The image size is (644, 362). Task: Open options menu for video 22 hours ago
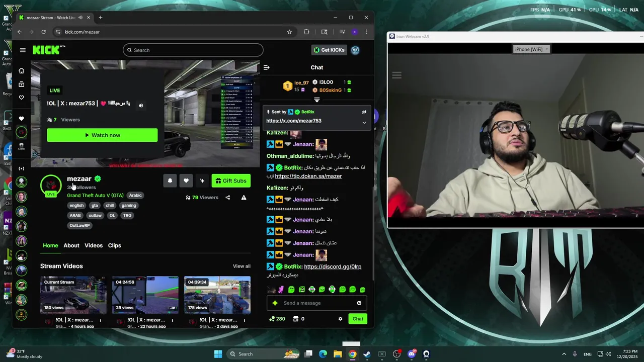tap(173, 320)
